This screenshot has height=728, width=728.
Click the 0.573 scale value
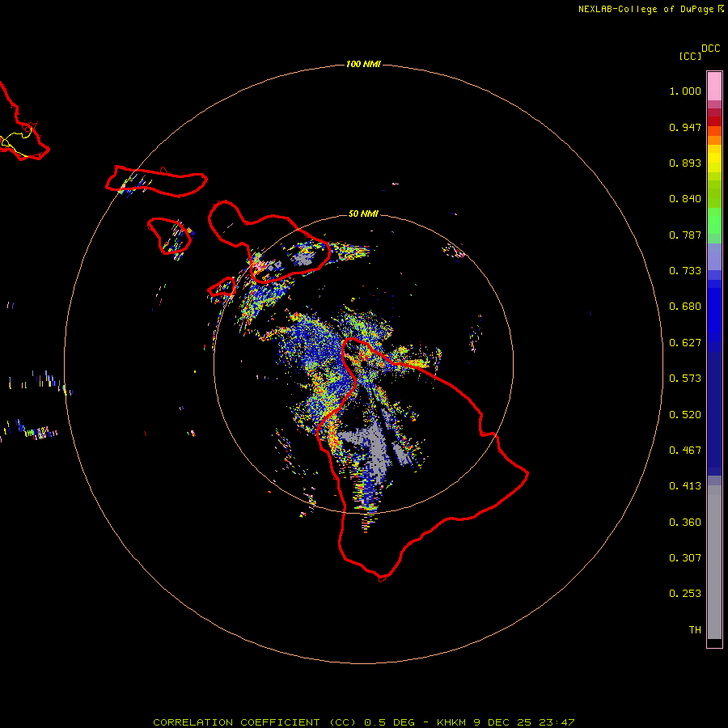click(x=685, y=379)
